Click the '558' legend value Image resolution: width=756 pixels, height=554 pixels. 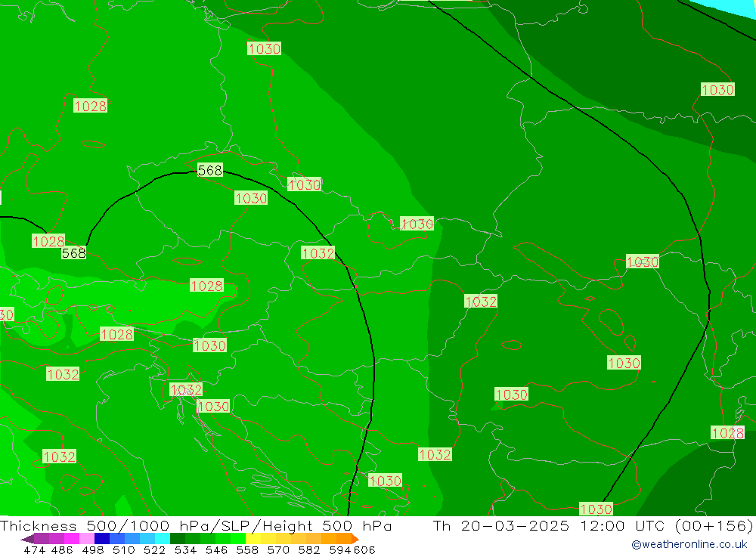[x=247, y=549]
